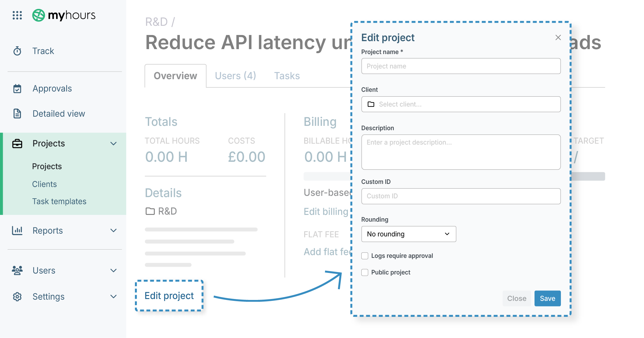Click the Track stopwatch icon
Screen dimensions: 644x338
click(x=17, y=51)
